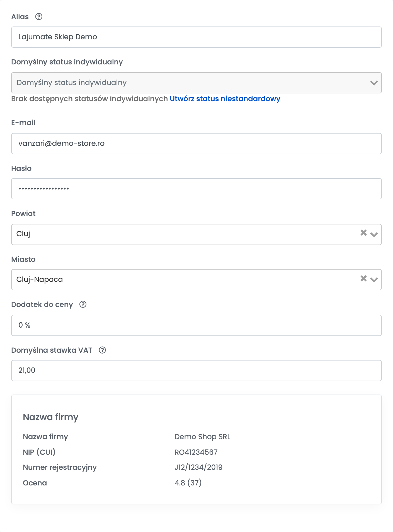
Task: Open the Alias help tooltip icon
Action: [39, 17]
